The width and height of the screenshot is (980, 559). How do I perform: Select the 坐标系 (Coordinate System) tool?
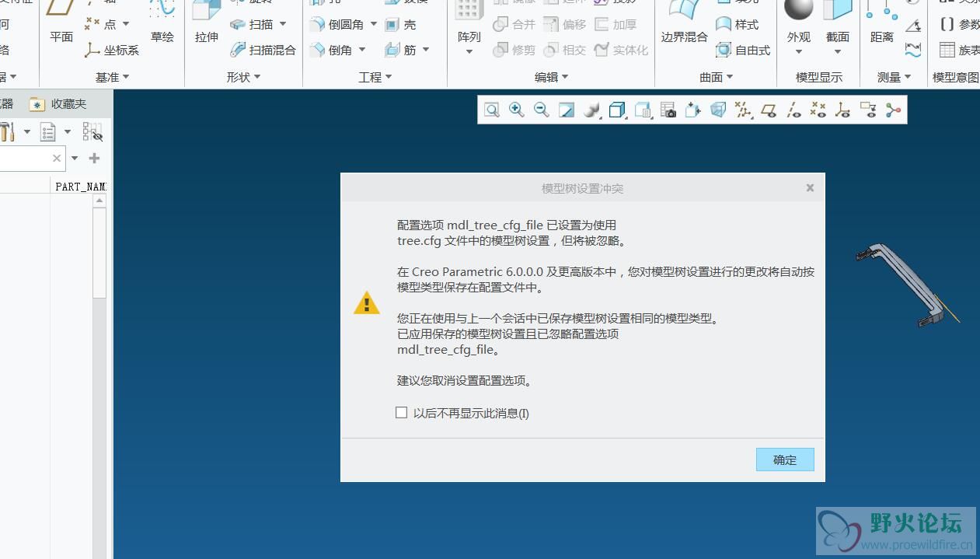[113, 50]
